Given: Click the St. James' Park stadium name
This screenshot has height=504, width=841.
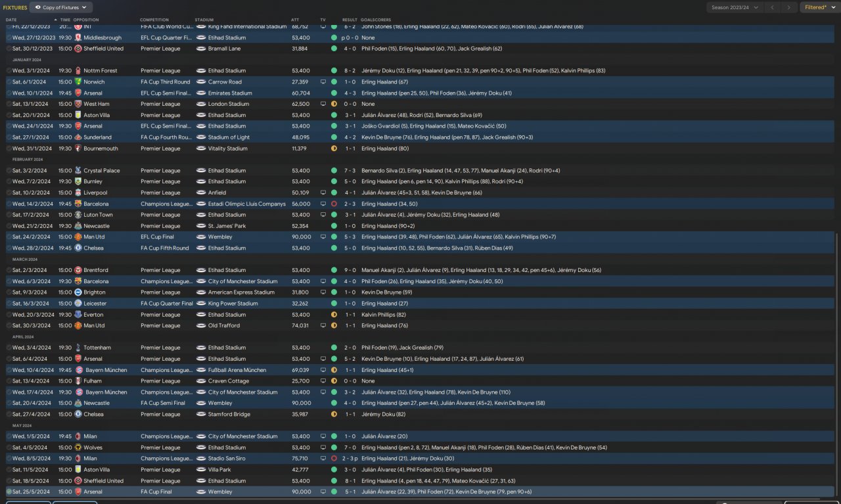Looking at the screenshot, I should (x=227, y=226).
